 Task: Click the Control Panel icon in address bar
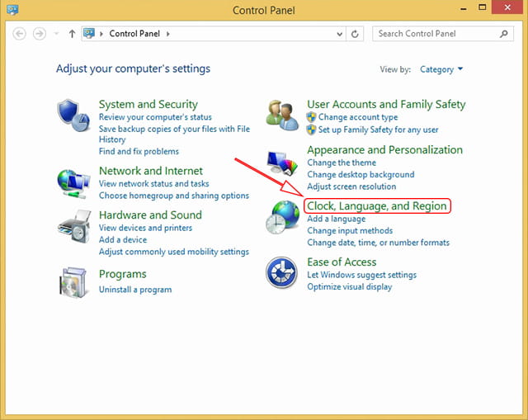click(x=89, y=33)
